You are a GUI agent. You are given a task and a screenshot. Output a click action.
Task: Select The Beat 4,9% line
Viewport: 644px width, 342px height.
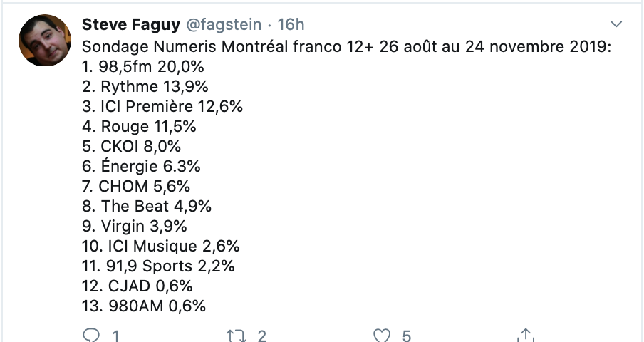click(147, 206)
